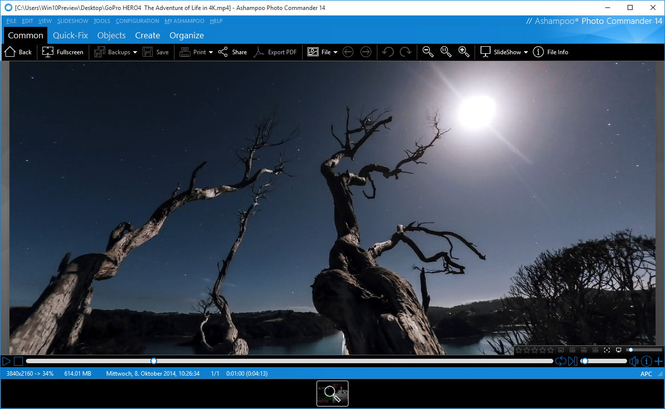Open File Info panel
The image size is (665, 409).
[550, 52]
